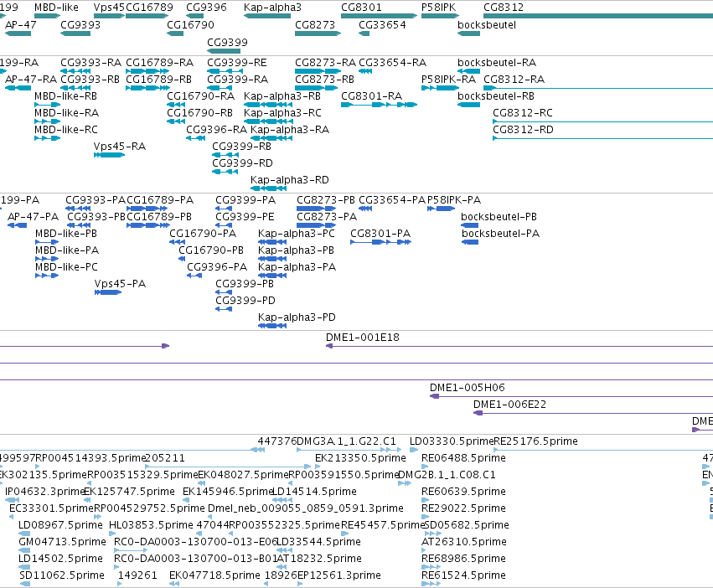The image size is (713, 588).
Task: Open the Kap-alpha3-PC protein label
Action: pos(297,234)
